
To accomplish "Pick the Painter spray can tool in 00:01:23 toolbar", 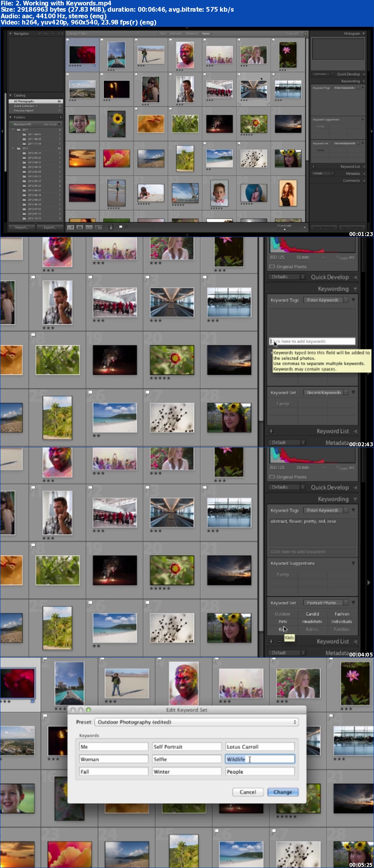I will pos(111,227).
